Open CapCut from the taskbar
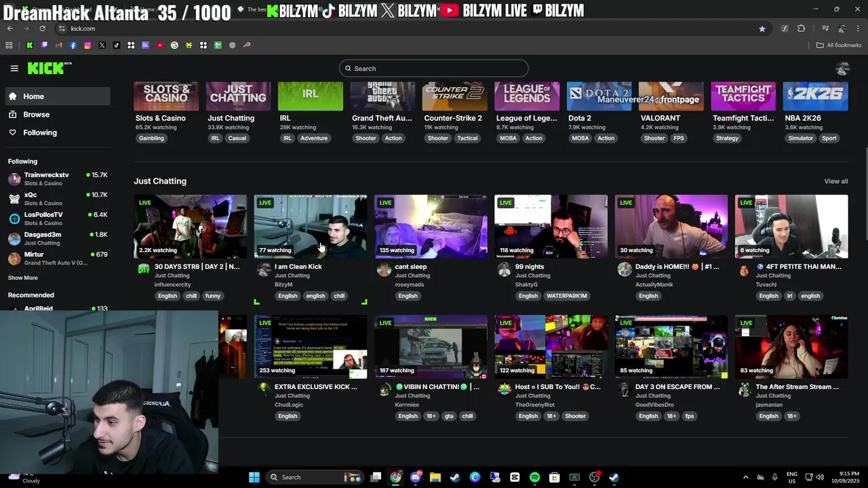This screenshot has height=488, width=868. pos(515,477)
